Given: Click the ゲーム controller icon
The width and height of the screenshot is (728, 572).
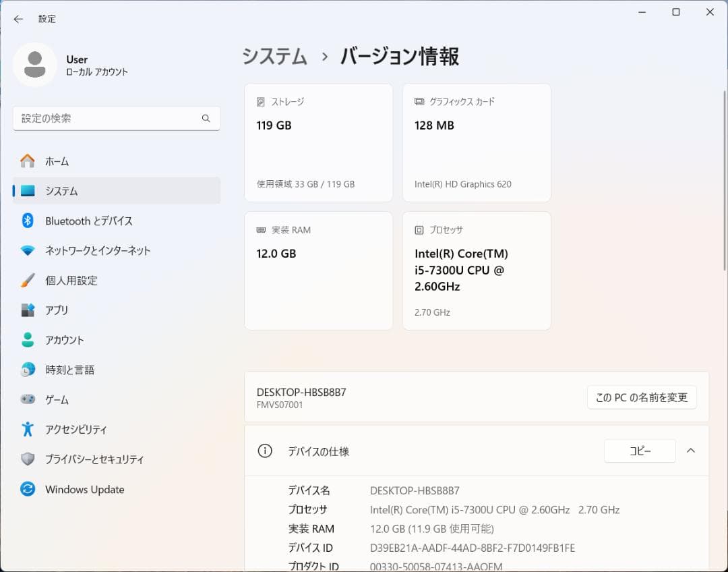Looking at the screenshot, I should [27, 399].
